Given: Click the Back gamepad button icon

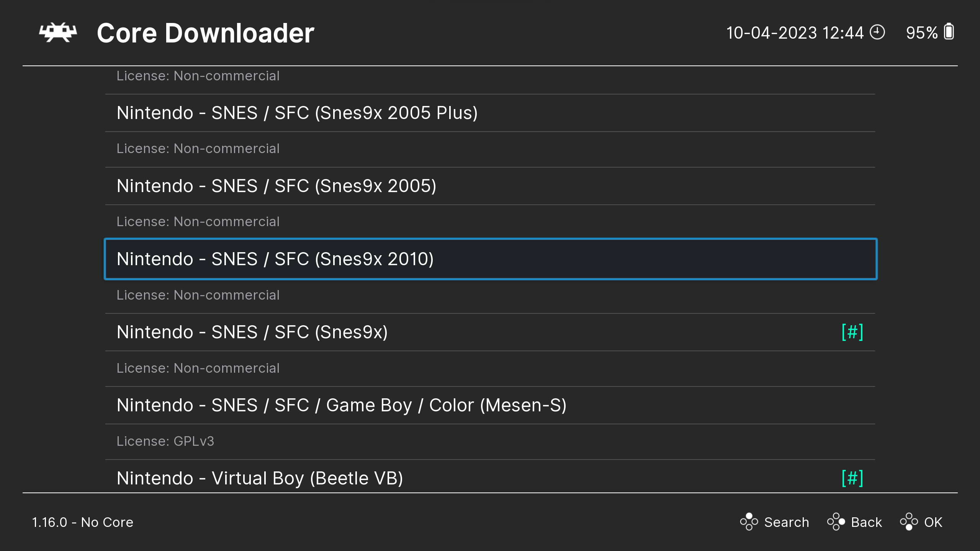Looking at the screenshot, I should [836, 522].
